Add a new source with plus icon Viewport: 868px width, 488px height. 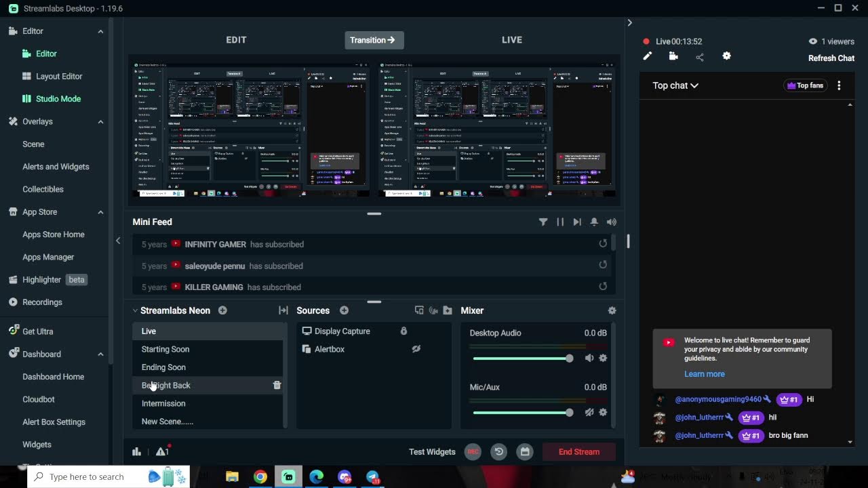[344, 310]
